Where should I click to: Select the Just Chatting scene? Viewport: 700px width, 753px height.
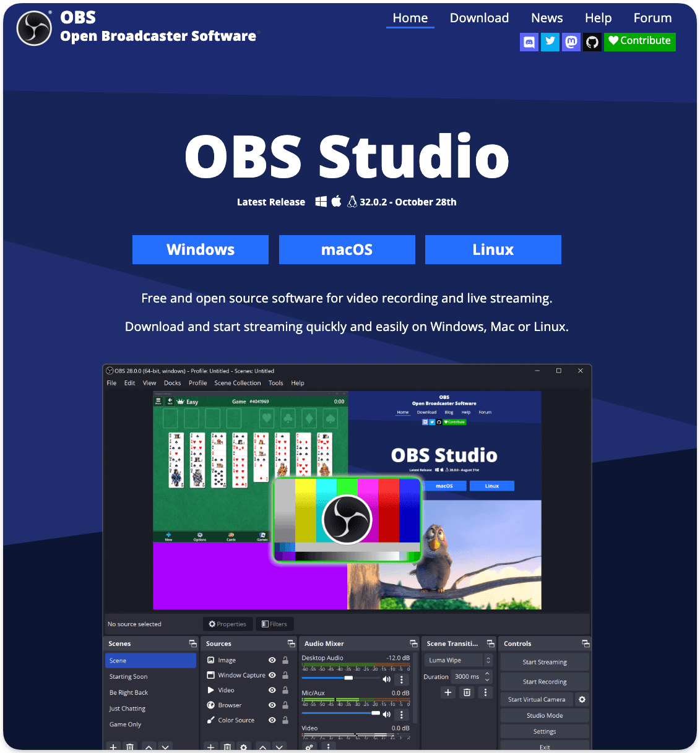[127, 708]
